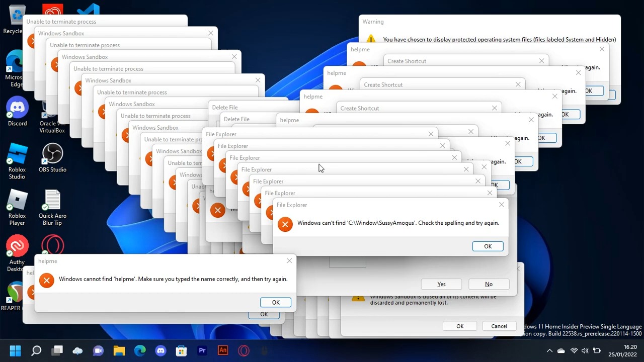644x362 pixels.
Task: Click OK in the front helpme error dialog
Action: point(276,302)
